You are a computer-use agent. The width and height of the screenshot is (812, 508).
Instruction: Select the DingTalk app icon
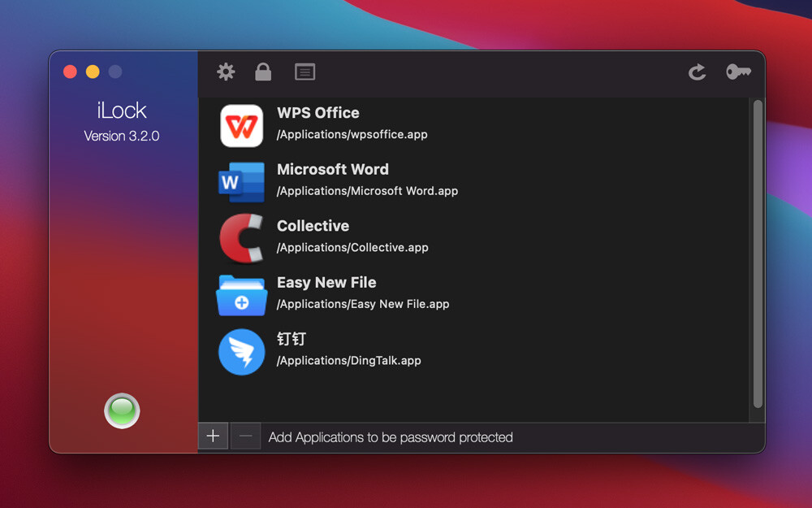tap(242, 352)
